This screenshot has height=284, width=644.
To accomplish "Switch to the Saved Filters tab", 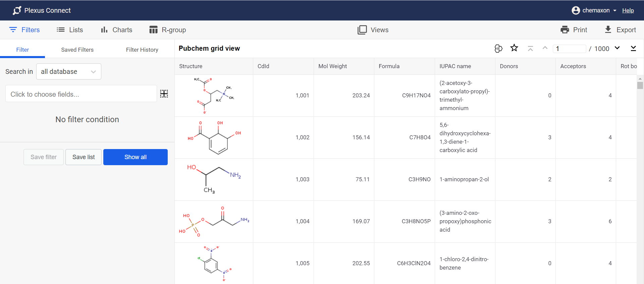I will 77,50.
